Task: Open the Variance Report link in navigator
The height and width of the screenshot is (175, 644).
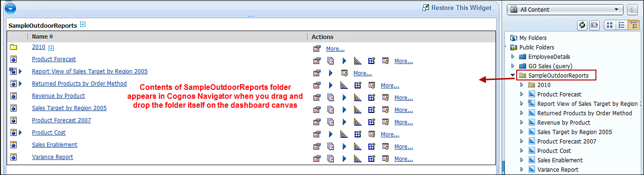Action: pyautogui.click(x=52, y=157)
